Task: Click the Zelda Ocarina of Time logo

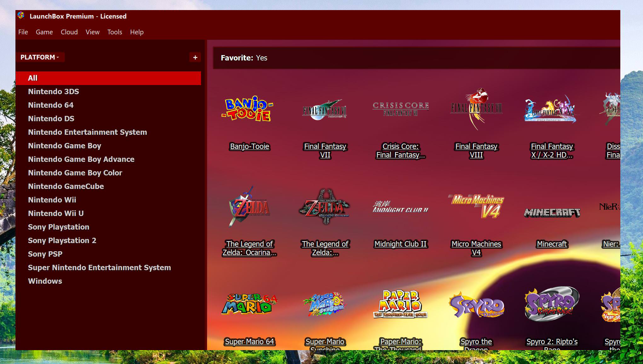Action: (x=249, y=207)
